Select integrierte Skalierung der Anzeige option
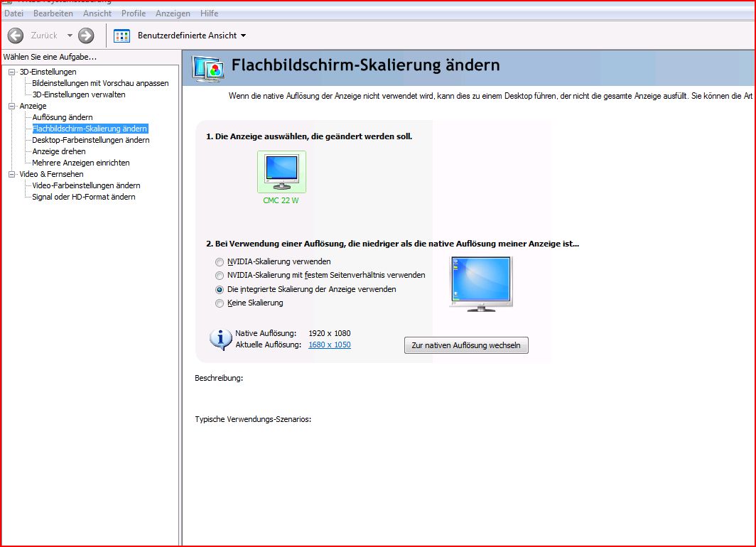 (220, 290)
